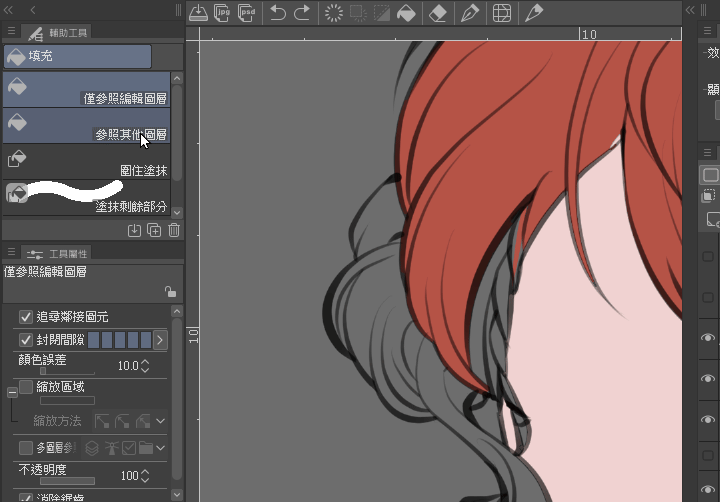
Task: Expand the 封閉間隙 gap level arrow
Action: point(160,340)
